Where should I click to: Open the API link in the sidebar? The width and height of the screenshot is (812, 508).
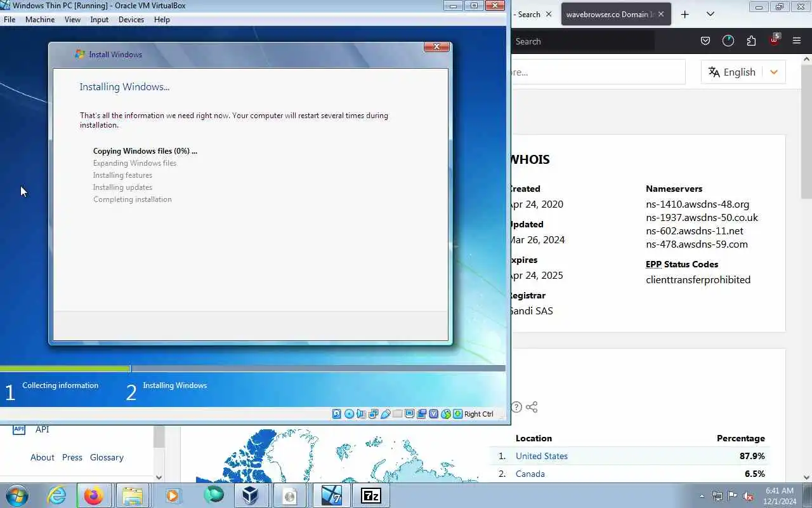pyautogui.click(x=42, y=429)
